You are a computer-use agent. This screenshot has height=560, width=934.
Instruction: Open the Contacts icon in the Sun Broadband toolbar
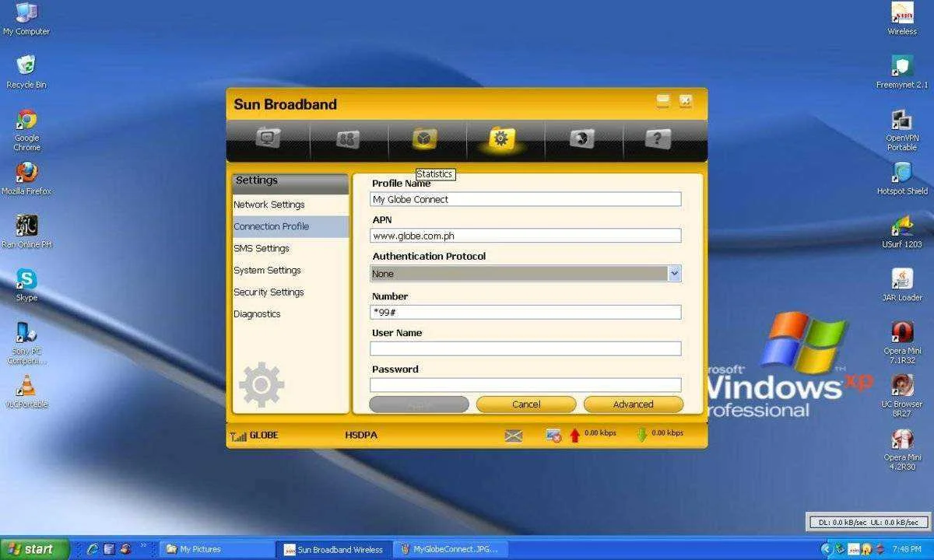coord(347,139)
